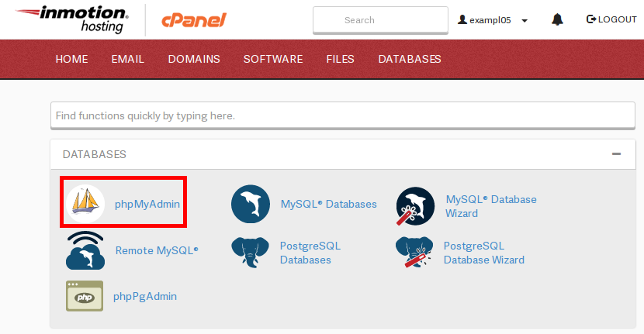Go to the HOME menu item
The width and height of the screenshot is (644, 334).
[72, 59]
